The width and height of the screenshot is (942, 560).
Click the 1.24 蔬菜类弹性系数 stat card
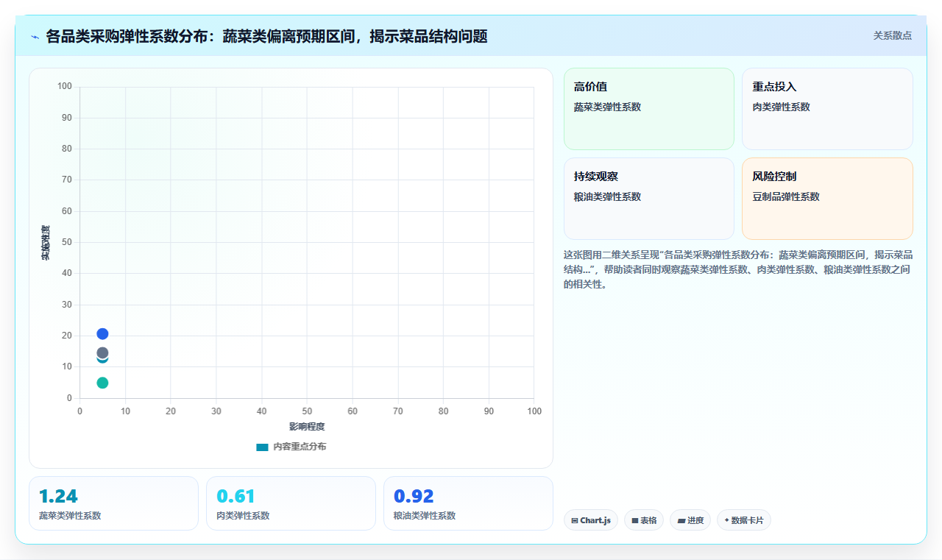click(113, 503)
